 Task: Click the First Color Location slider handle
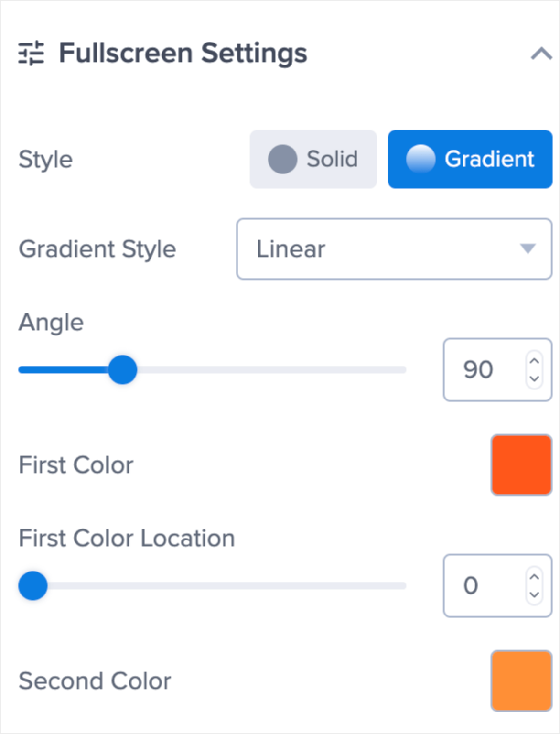click(33, 586)
